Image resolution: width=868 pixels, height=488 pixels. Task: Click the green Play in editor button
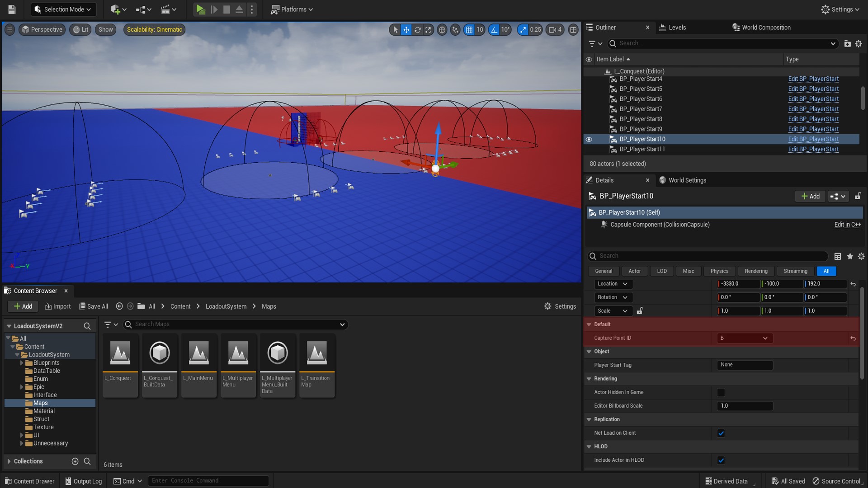200,9
